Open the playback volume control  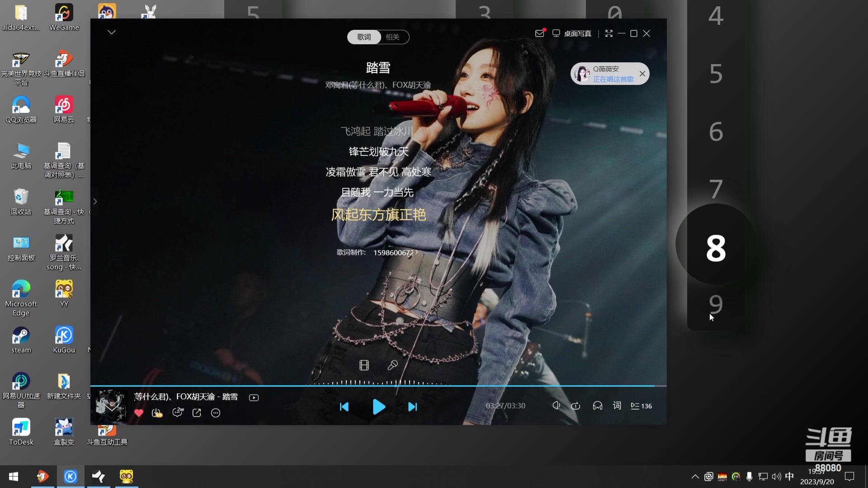pos(557,405)
